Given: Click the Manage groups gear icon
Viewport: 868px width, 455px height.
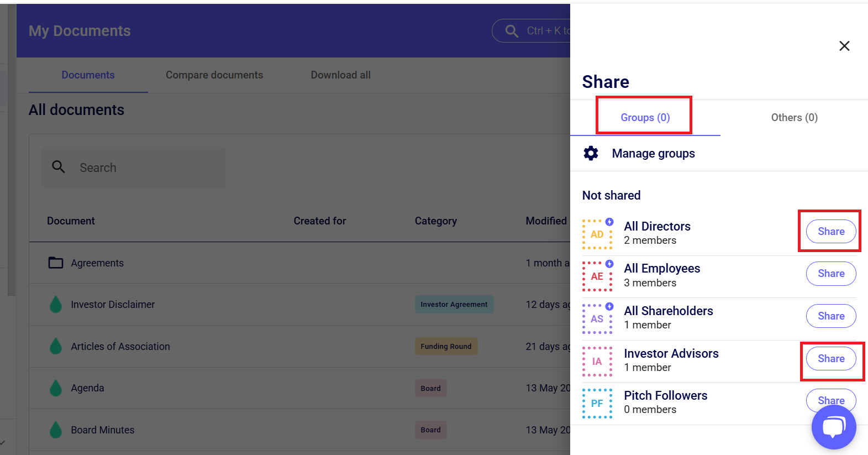Looking at the screenshot, I should point(591,153).
